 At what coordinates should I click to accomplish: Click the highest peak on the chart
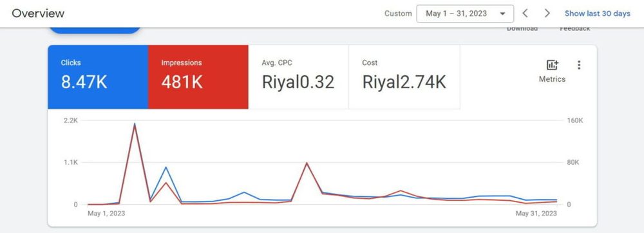point(135,124)
